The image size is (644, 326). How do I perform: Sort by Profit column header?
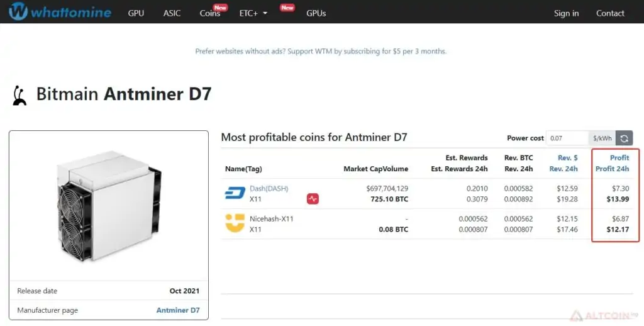pos(619,157)
